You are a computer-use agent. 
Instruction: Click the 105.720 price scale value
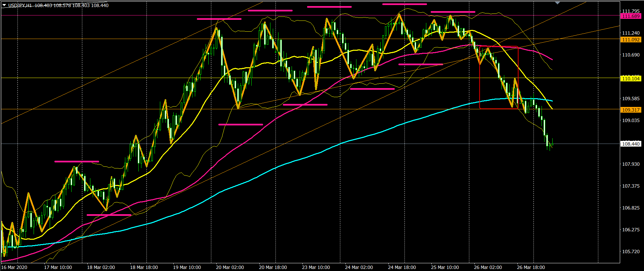631,251
